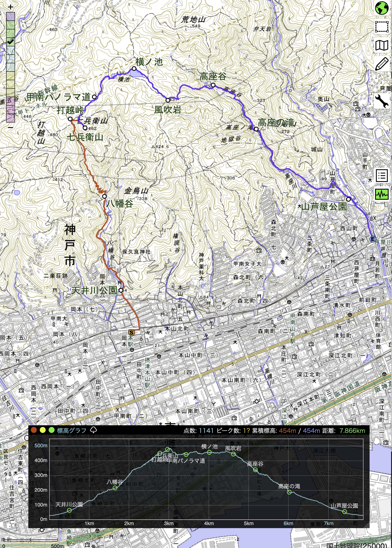Open the wrench settings tool
Screen dimensions: 392x548
382,101
